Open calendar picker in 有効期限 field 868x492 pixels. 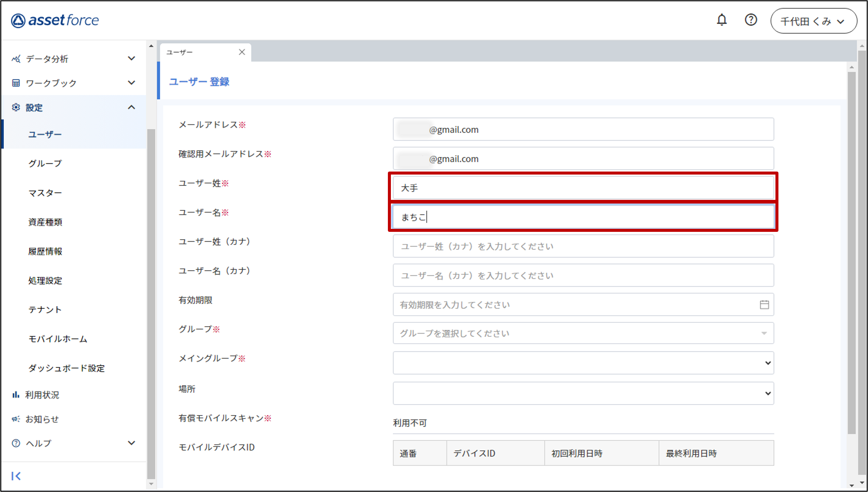pos(764,304)
